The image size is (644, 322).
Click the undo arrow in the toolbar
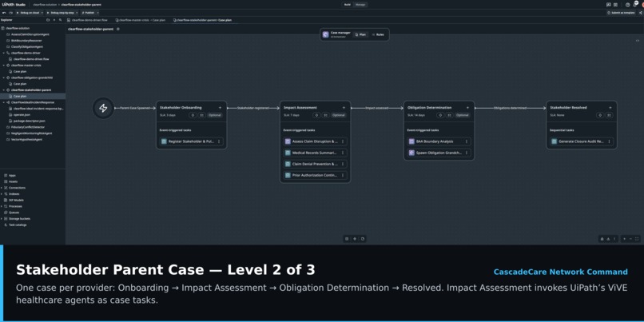pos(4,13)
